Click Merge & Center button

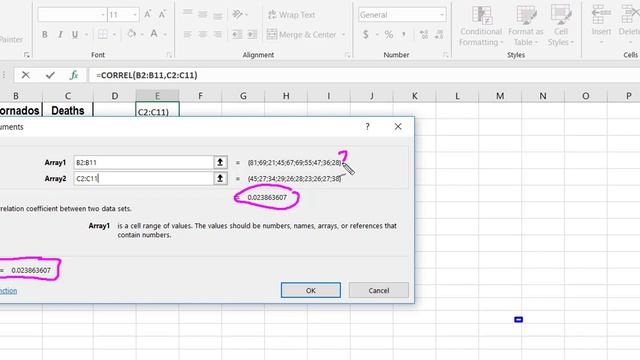coord(302,35)
